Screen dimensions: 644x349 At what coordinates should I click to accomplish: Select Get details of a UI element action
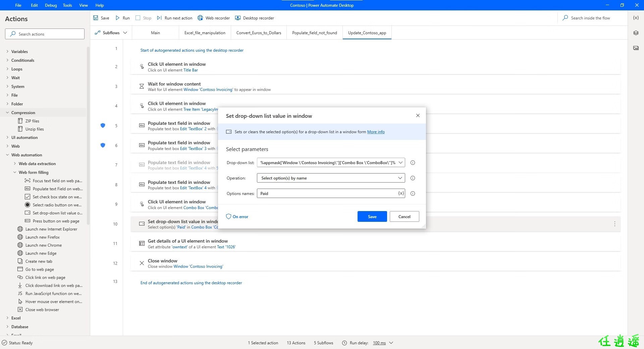(375, 244)
